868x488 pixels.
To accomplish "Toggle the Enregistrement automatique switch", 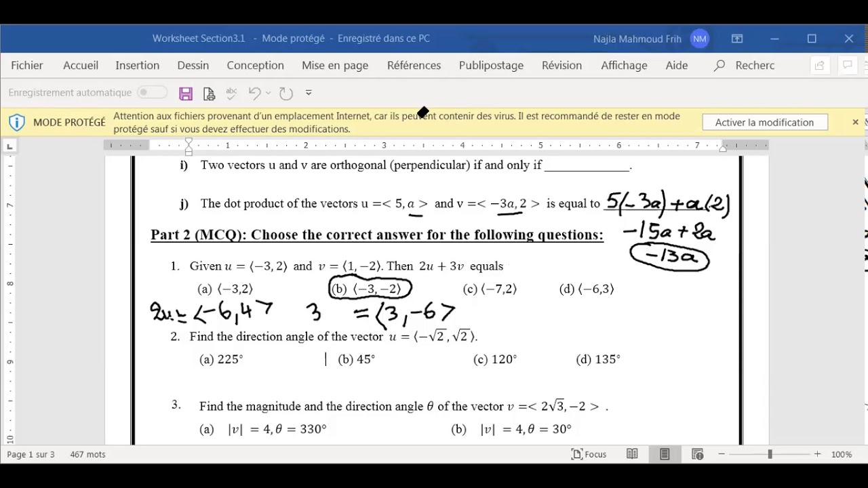I will [152, 92].
